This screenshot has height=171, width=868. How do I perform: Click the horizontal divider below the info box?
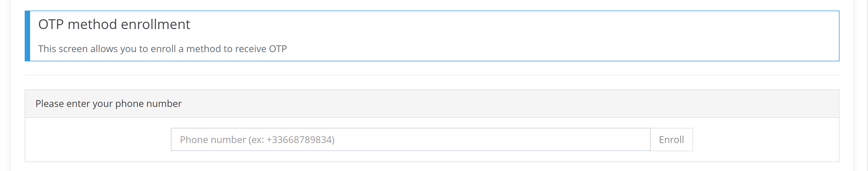(x=432, y=75)
